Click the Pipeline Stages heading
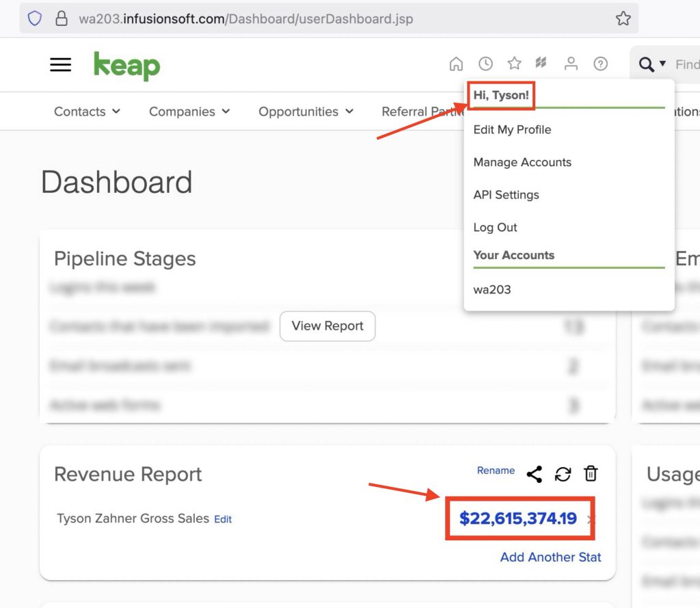The height and width of the screenshot is (608, 700). tap(125, 259)
